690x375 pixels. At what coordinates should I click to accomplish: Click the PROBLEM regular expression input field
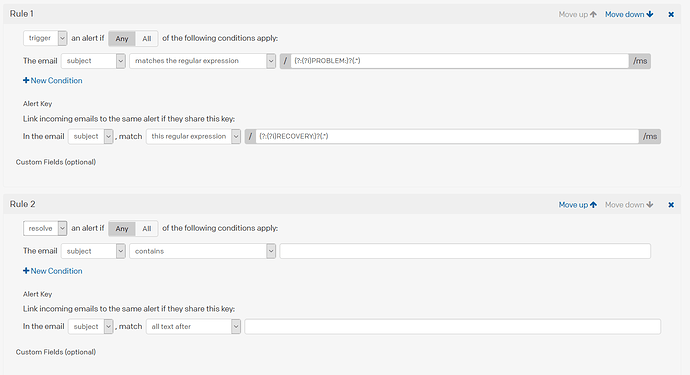pos(459,61)
